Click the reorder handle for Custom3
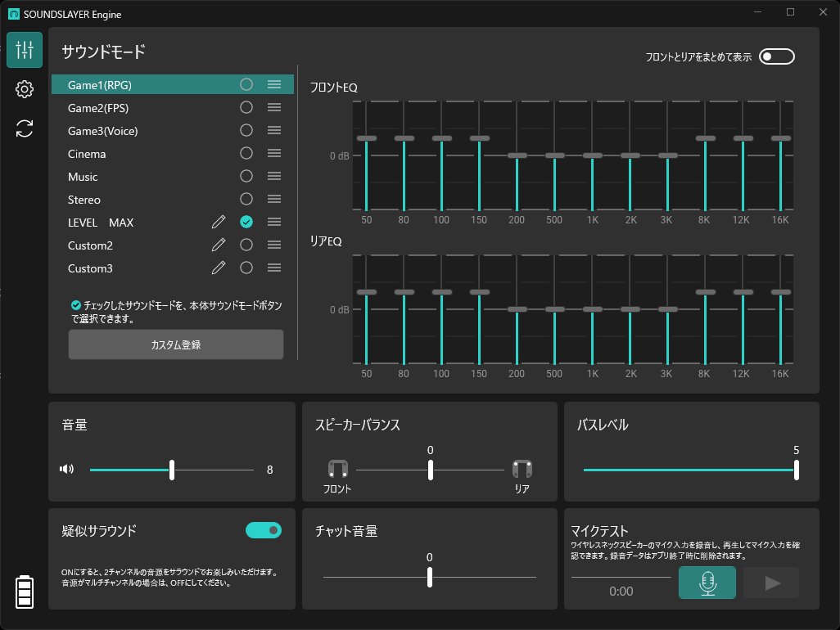The width and height of the screenshot is (840, 630). pos(274,268)
